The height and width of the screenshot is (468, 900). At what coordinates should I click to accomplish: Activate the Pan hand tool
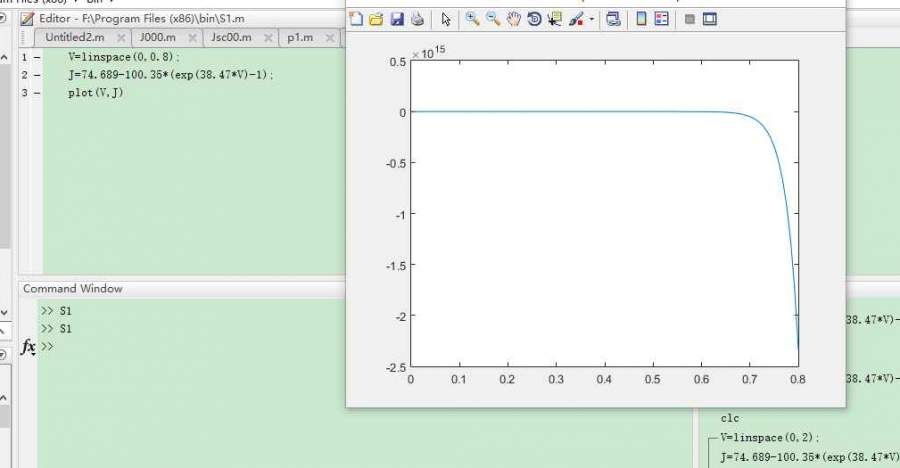[x=513, y=19]
